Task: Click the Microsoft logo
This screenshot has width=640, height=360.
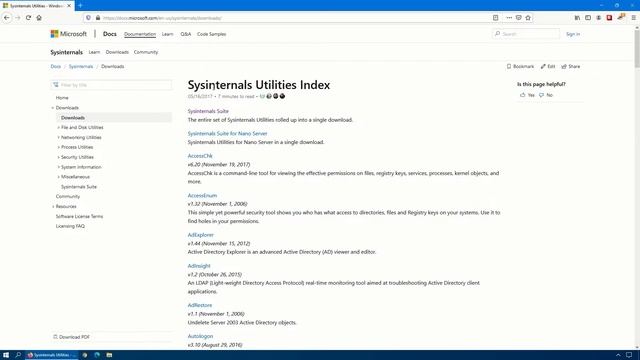Action: pyautogui.click(x=69, y=34)
